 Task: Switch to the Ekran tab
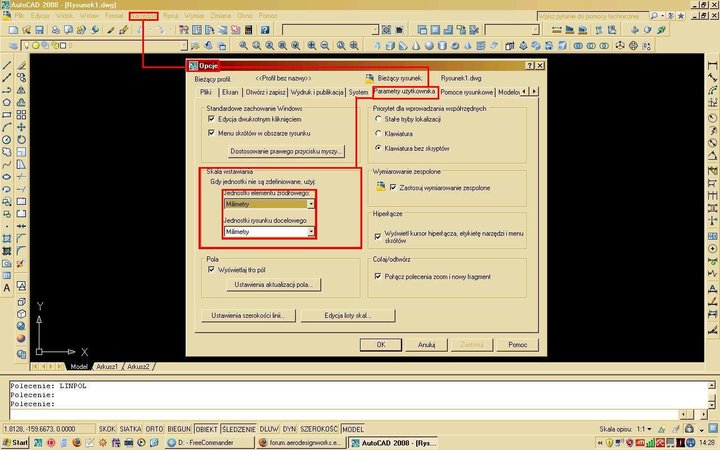[x=230, y=92]
